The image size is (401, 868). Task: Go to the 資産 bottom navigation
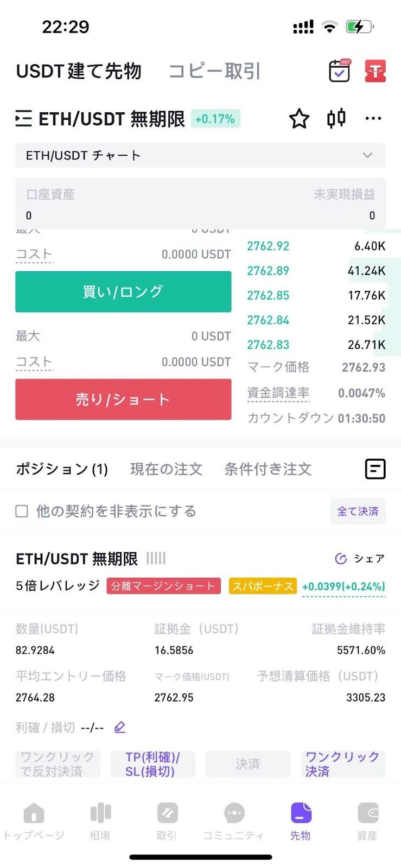(x=367, y=822)
